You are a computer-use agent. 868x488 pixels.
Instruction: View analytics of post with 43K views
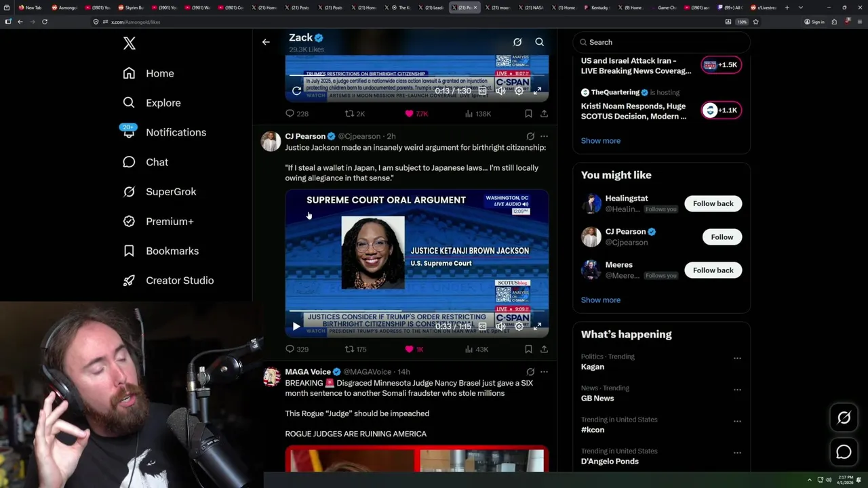click(476, 349)
